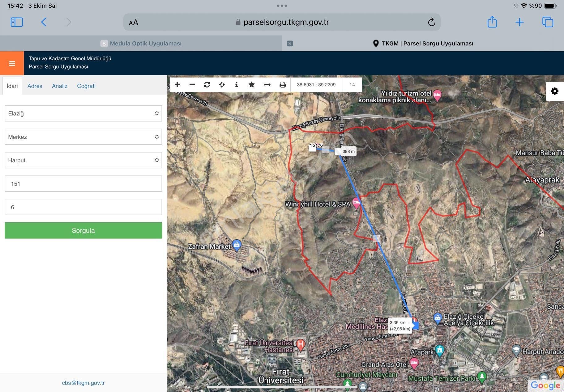Screen dimensions: 564x392
Task: Open the Elazığ province dropdown
Action: tap(83, 113)
